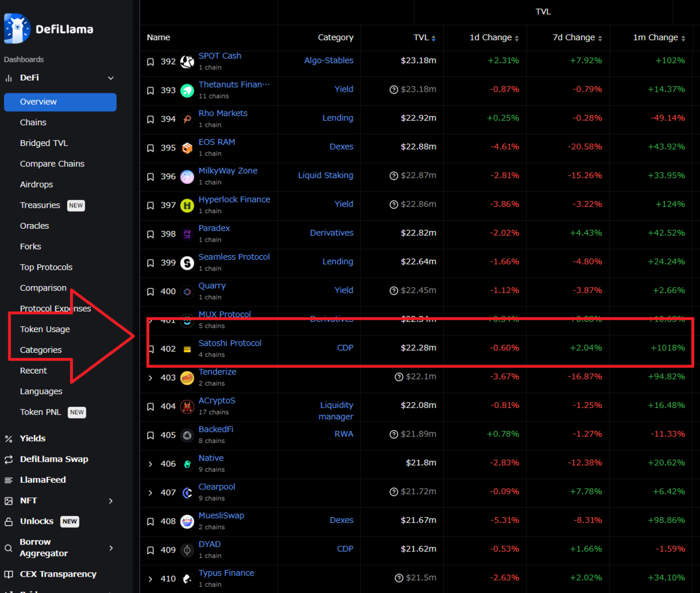Open the Overview page in sidebar
The width and height of the screenshot is (700, 593).
60,102
